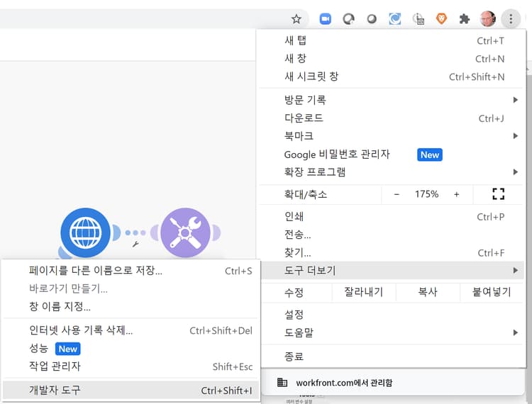
Task: Select 인쇄 menu item
Action: click(x=392, y=217)
